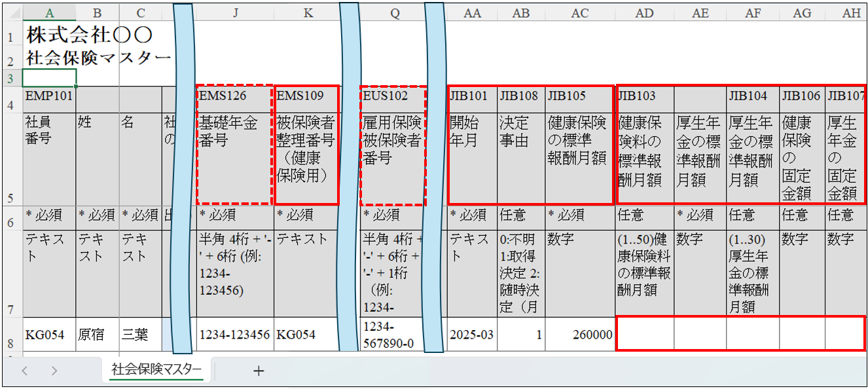Select the column J header
Screen dimensions: 868x389
click(x=234, y=13)
